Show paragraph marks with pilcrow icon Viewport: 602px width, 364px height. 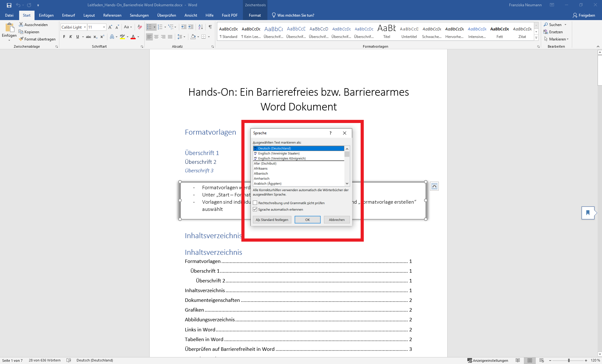coord(210,27)
